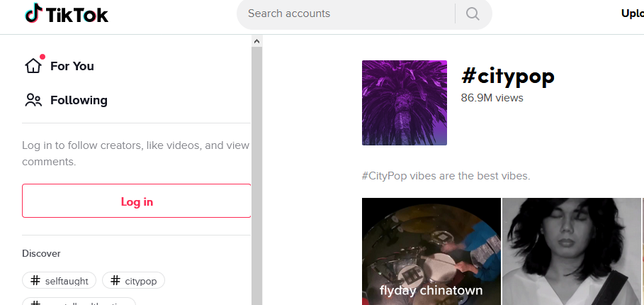Click the sidebar vertical scrollbar track

coord(256,177)
